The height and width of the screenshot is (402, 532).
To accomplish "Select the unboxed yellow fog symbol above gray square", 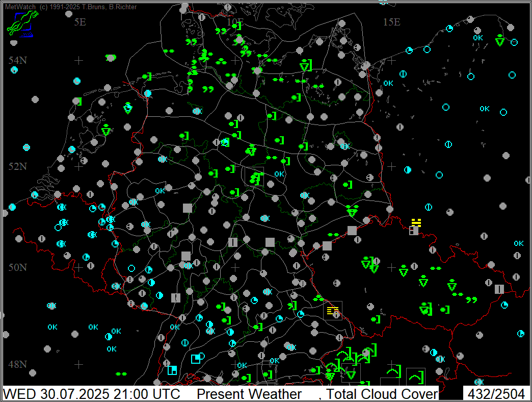I will click(416, 223).
